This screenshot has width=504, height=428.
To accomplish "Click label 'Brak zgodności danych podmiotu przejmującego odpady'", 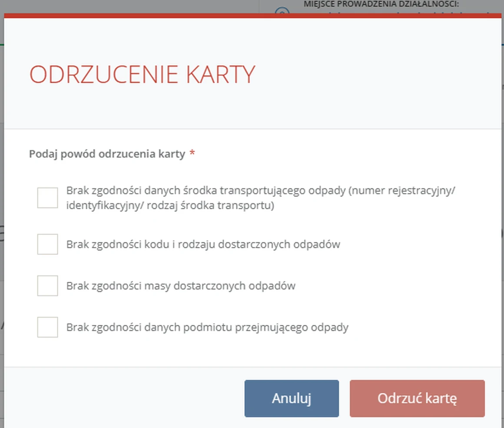I will point(207,327).
